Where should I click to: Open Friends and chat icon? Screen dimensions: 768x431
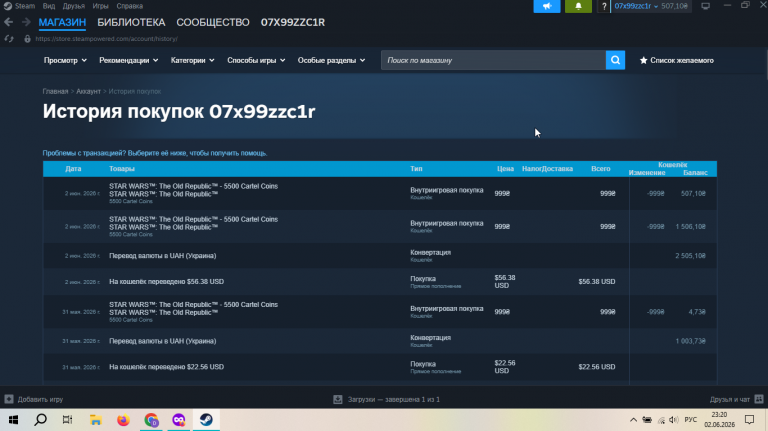(x=759, y=399)
